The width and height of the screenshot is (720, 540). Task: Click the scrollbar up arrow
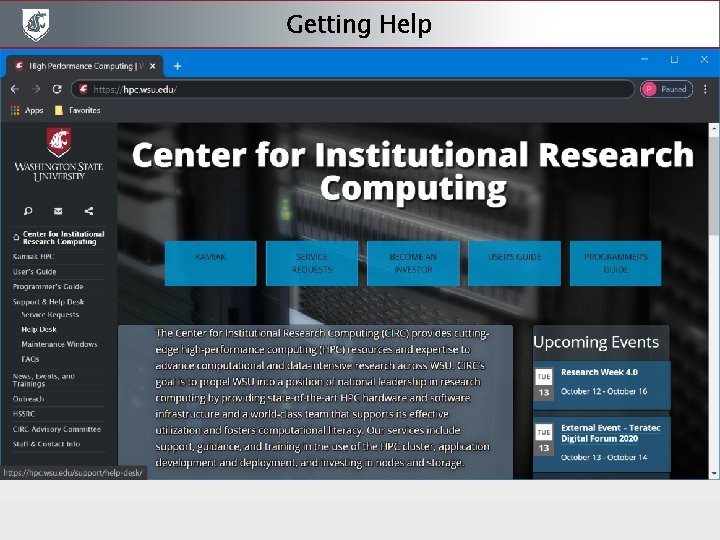(714, 129)
